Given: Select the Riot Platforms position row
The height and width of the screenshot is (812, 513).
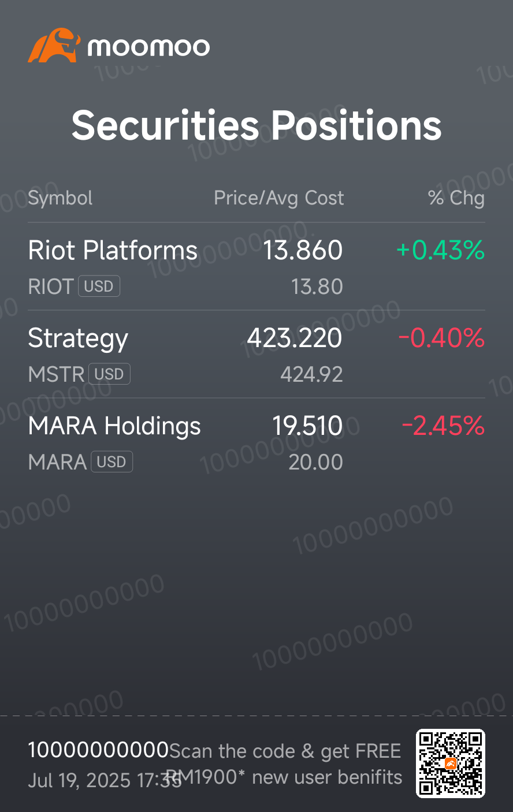Looking at the screenshot, I should 256,266.
